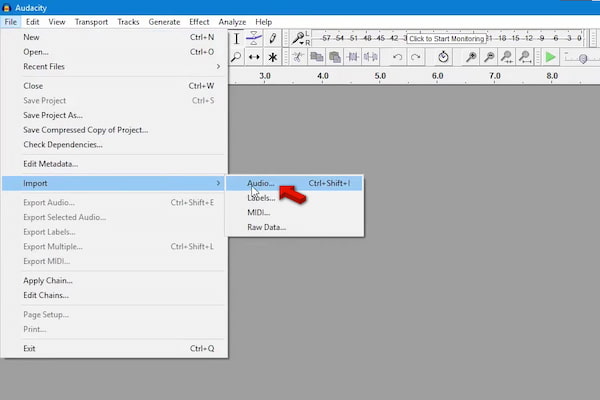Click the Trim audio toolbar icon

coord(353,57)
